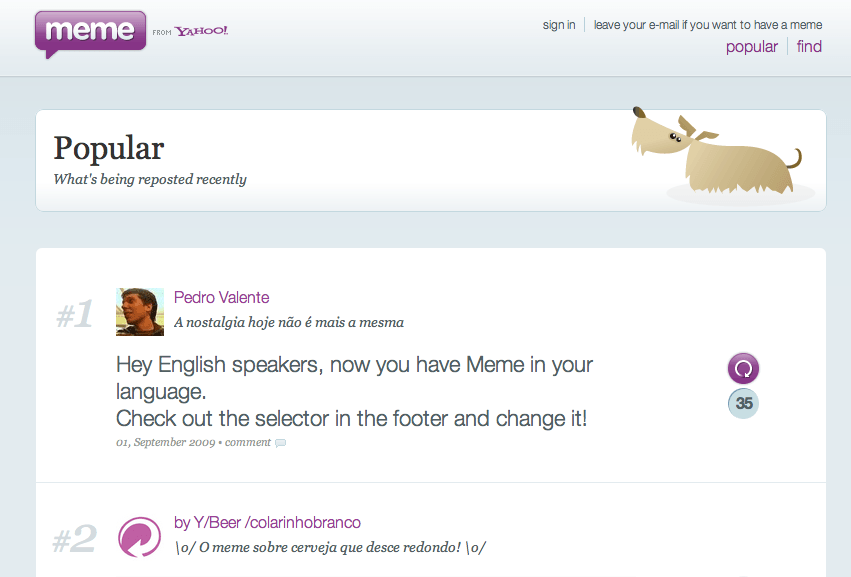Click the Popular page heading
Viewport: 851px width, 577px height.
[109, 148]
